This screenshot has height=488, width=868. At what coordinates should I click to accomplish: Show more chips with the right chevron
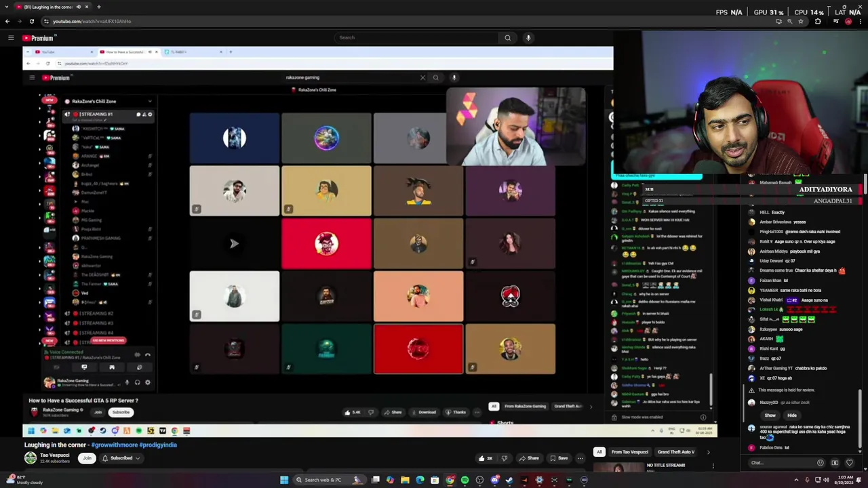coord(708,452)
